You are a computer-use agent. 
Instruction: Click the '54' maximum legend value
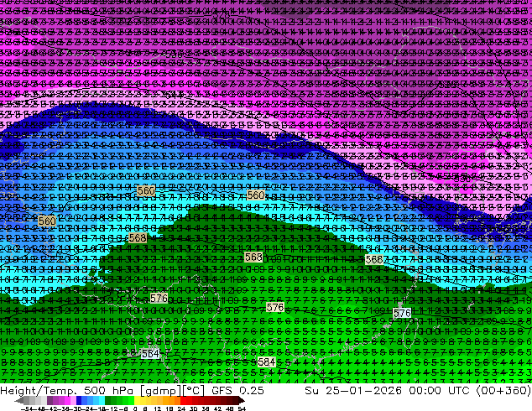[x=242, y=408]
